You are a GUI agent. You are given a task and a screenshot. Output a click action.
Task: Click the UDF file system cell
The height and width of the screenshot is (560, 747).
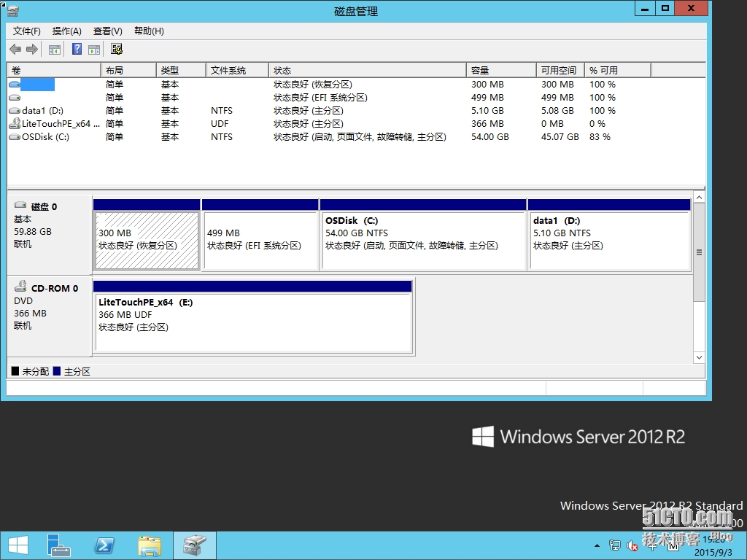tap(220, 124)
